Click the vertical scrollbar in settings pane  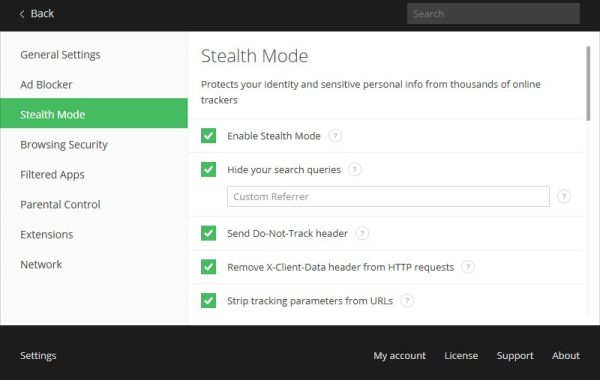click(x=588, y=83)
